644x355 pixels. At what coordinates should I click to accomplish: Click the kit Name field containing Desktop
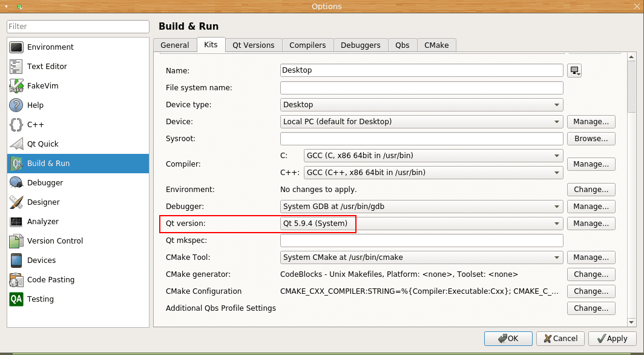pyautogui.click(x=421, y=70)
